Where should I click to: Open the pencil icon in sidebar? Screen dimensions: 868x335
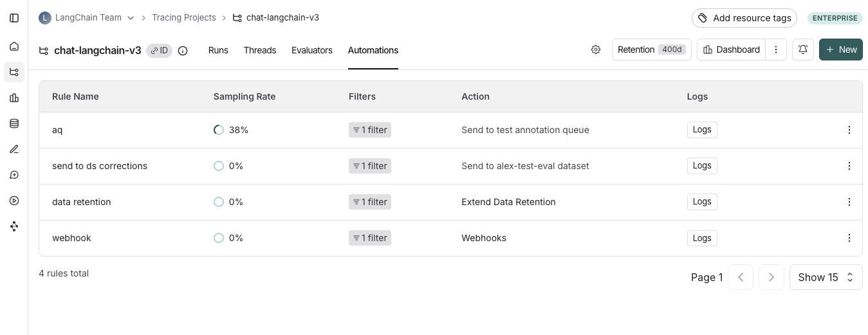point(14,149)
